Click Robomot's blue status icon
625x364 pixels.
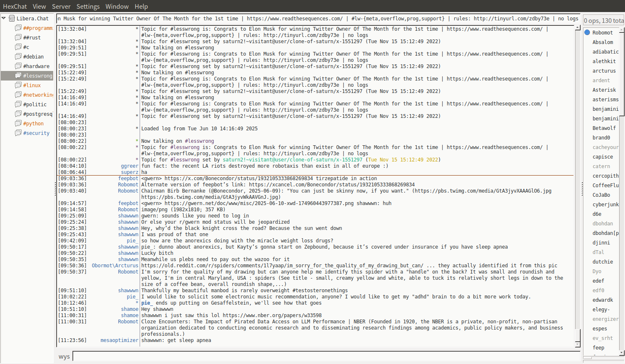587,32
